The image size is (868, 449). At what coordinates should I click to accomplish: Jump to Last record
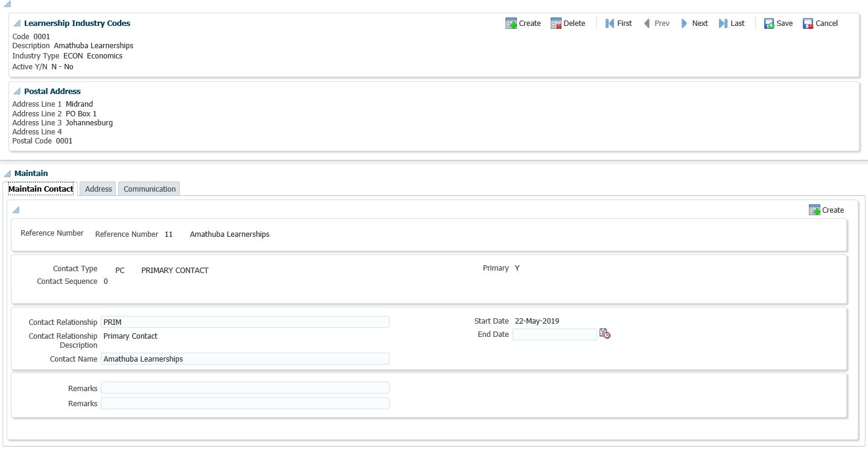pos(723,24)
